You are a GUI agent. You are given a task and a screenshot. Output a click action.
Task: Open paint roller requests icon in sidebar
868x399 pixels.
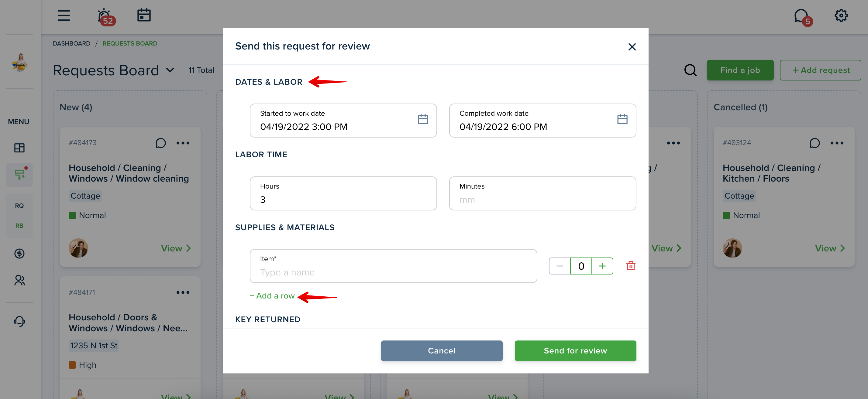click(x=19, y=174)
